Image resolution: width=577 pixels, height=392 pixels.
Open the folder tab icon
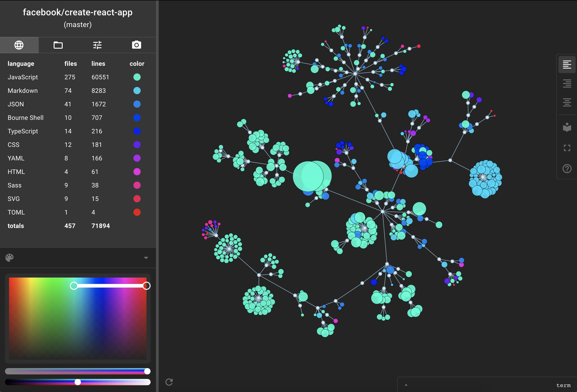[58, 45]
